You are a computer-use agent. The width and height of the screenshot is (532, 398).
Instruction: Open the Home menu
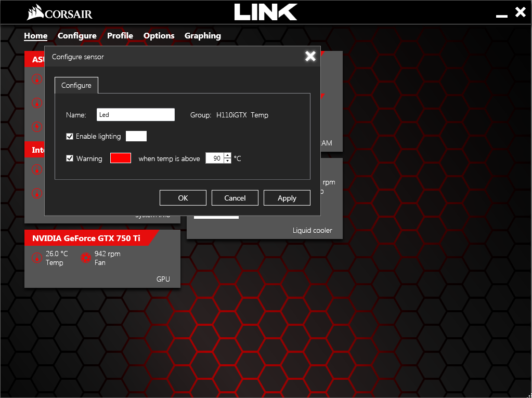point(36,36)
